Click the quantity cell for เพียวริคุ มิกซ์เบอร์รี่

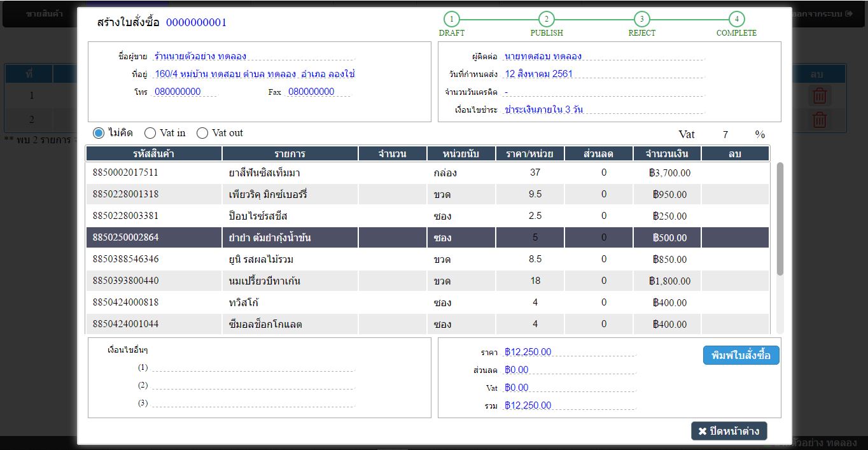[391, 195]
